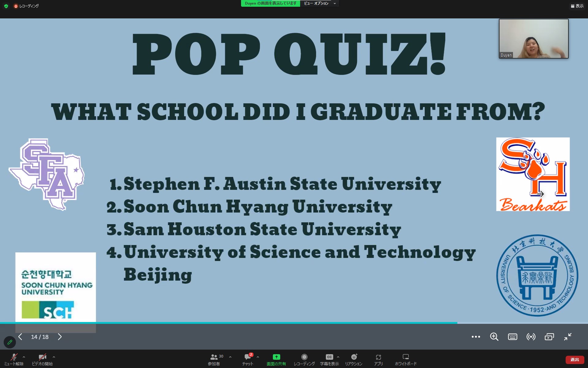Open the chat with 2 unread messages
Viewport: 588px width, 368px height.
248,359
